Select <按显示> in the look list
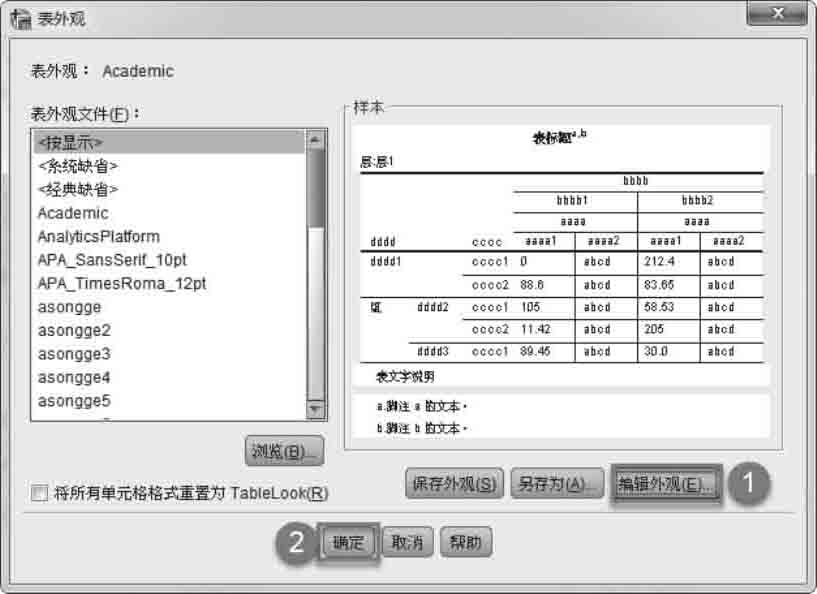Viewport: 817px width, 594px height. click(x=169, y=142)
